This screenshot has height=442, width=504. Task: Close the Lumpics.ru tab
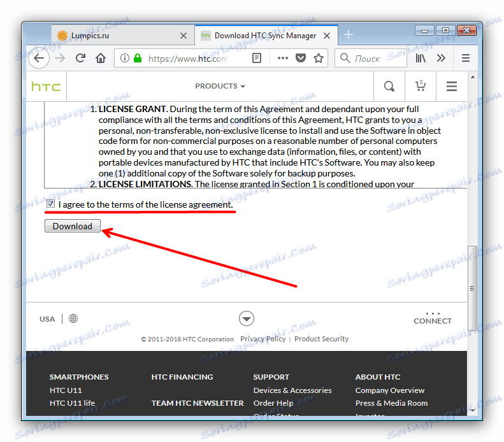click(184, 36)
